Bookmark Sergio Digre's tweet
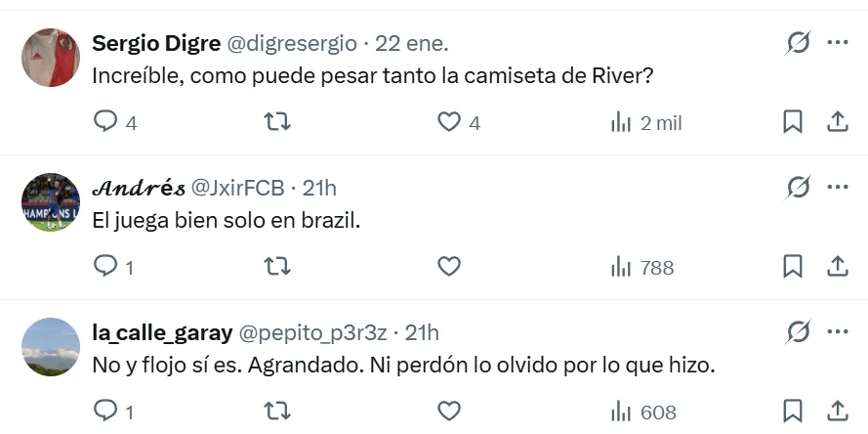The width and height of the screenshot is (868, 434). click(793, 122)
